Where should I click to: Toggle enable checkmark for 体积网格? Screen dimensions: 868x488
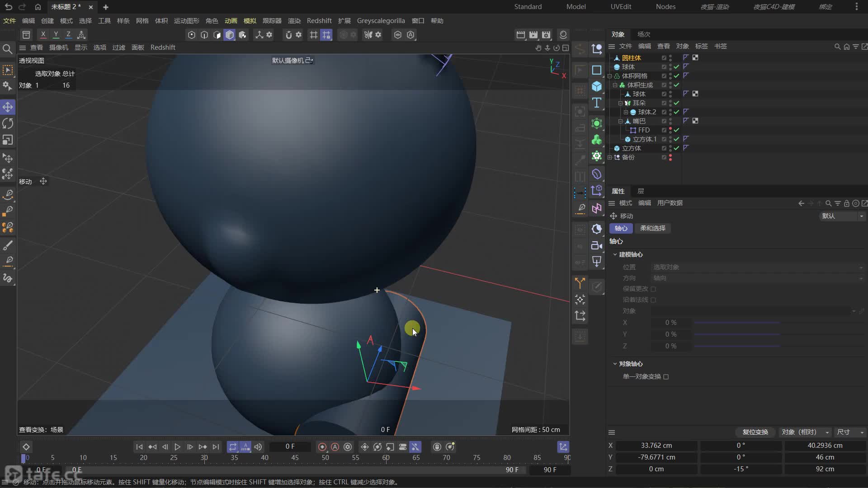click(677, 76)
